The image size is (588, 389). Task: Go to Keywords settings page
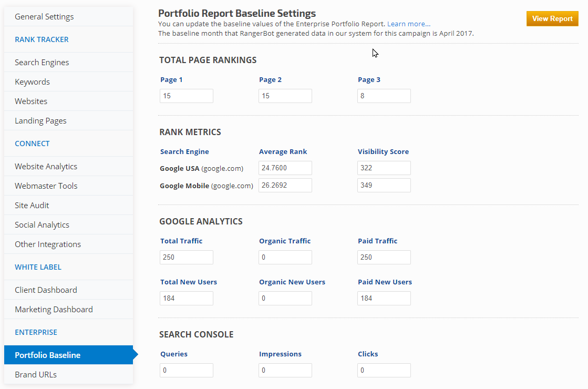pyautogui.click(x=32, y=82)
